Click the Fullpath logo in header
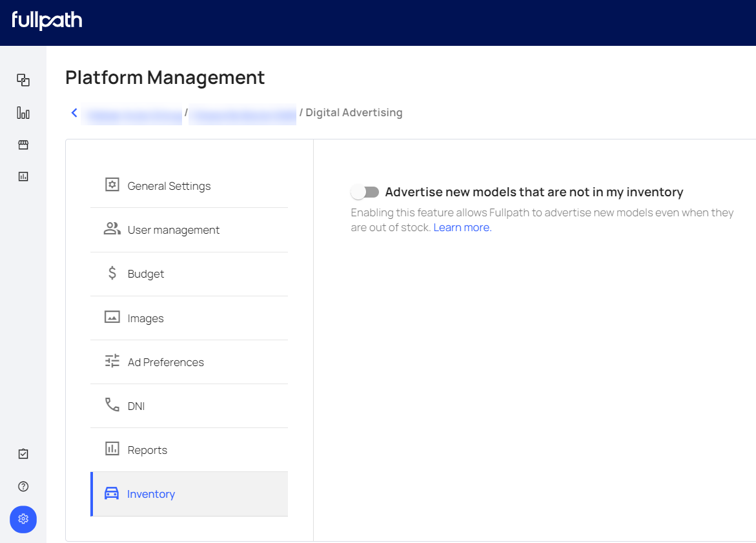Image resolution: width=756 pixels, height=543 pixels. (46, 21)
